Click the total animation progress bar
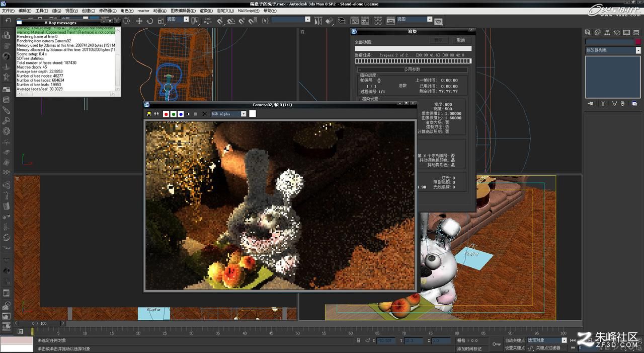644x353 pixels. (413, 49)
